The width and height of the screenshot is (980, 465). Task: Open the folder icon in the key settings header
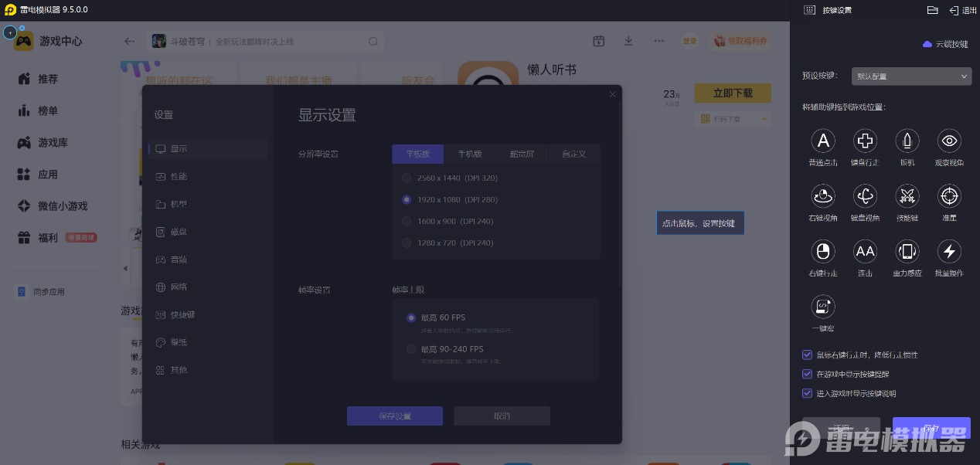point(932,10)
